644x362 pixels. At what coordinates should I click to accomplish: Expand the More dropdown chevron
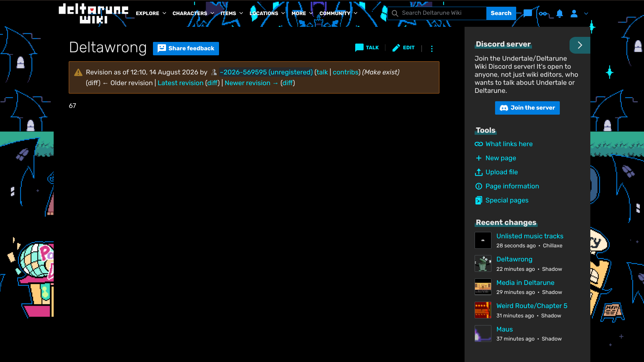pyautogui.click(x=311, y=13)
